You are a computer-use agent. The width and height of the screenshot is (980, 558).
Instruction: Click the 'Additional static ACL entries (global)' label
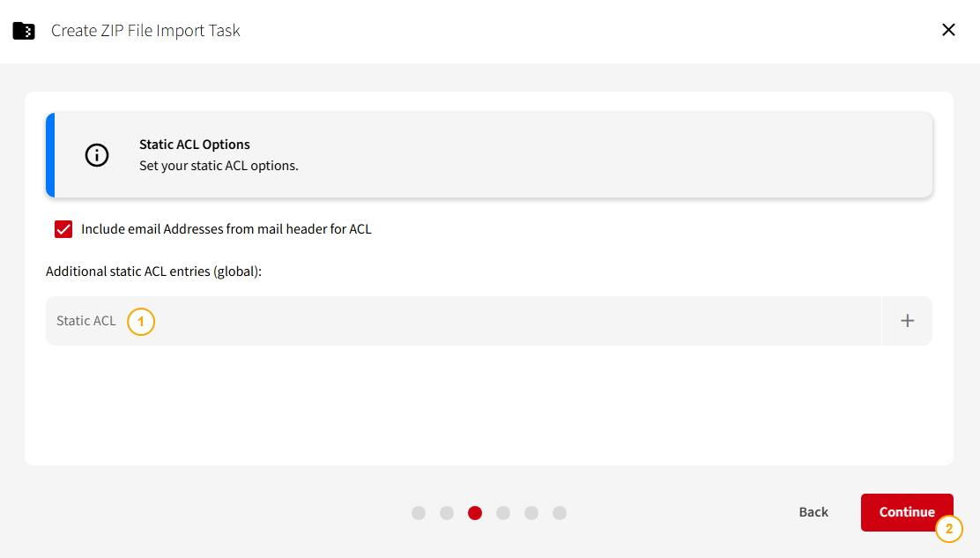[154, 272]
